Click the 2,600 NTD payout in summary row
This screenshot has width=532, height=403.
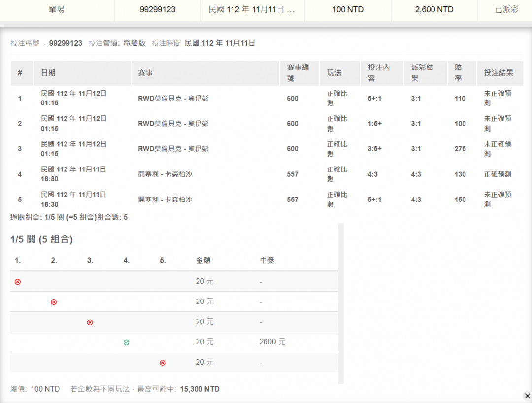pos(434,9)
